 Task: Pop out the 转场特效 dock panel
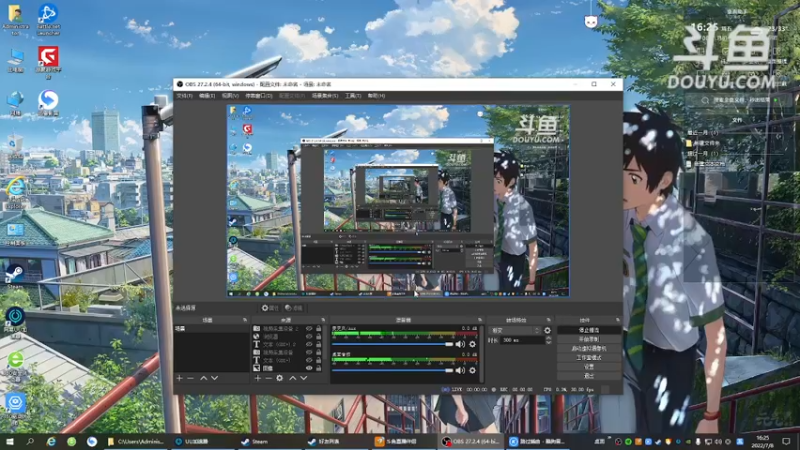[548, 320]
